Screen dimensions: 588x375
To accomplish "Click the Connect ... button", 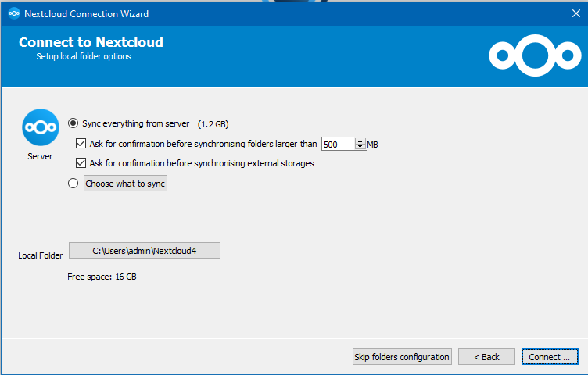I will tap(550, 357).
